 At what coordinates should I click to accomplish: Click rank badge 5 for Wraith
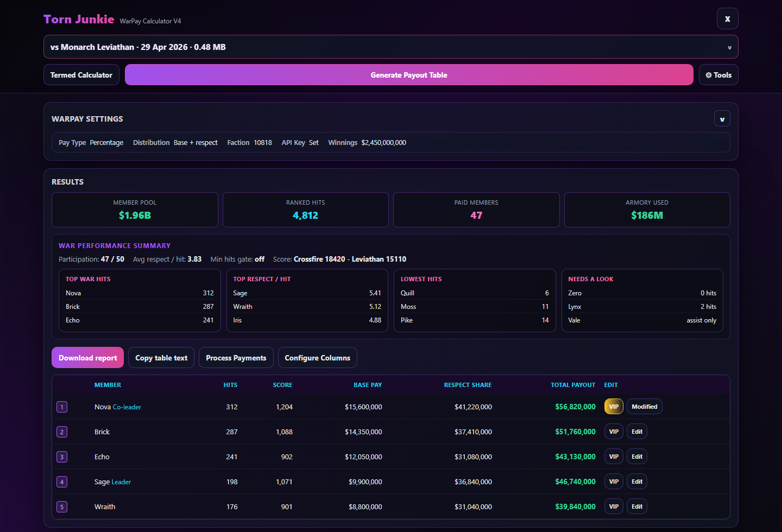62,506
